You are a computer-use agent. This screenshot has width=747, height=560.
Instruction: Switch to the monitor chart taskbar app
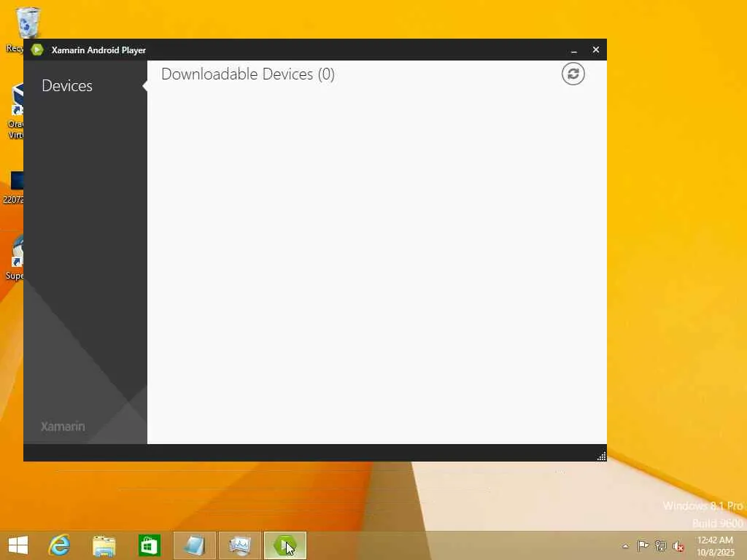click(239, 545)
